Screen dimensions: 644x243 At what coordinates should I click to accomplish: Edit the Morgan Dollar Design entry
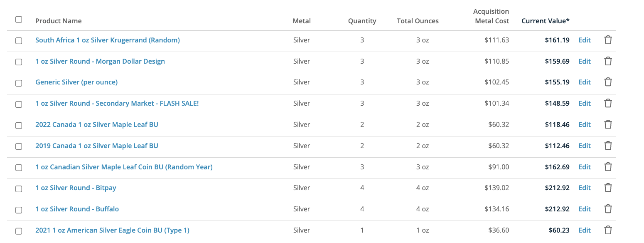click(584, 61)
